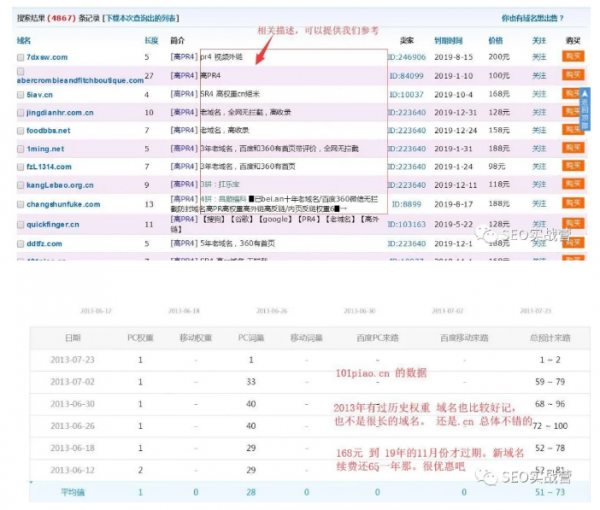The height and width of the screenshot is (510, 600).
Task: Click the download list link in the results header
Action: 140,18
